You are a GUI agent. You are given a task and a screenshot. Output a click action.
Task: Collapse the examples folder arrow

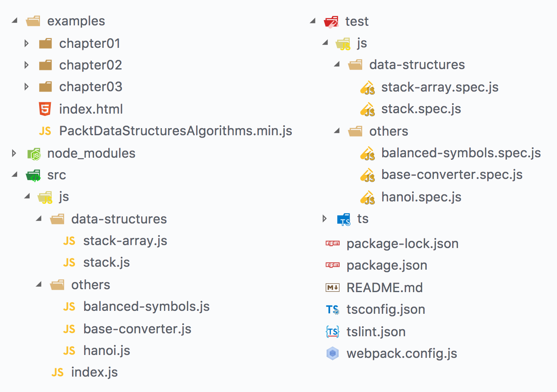(15, 20)
